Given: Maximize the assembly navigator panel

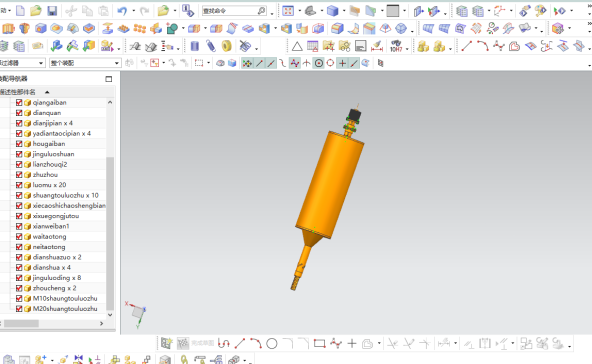Looking at the screenshot, I should [x=109, y=79].
